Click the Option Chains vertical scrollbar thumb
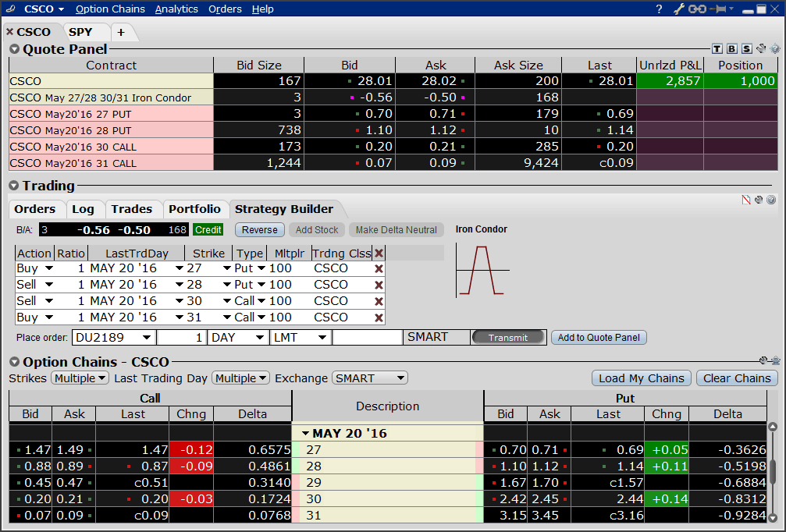This screenshot has height=532, width=786. [773, 472]
